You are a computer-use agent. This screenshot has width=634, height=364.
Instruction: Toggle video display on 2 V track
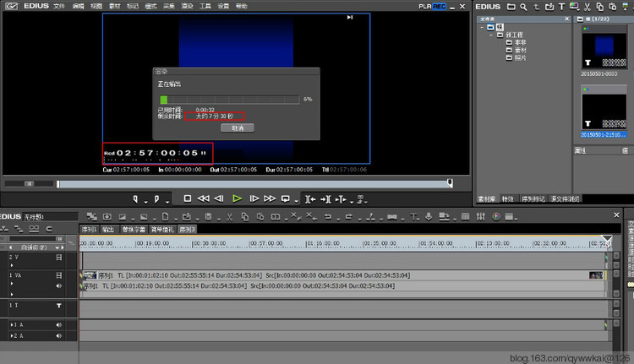tap(59, 257)
